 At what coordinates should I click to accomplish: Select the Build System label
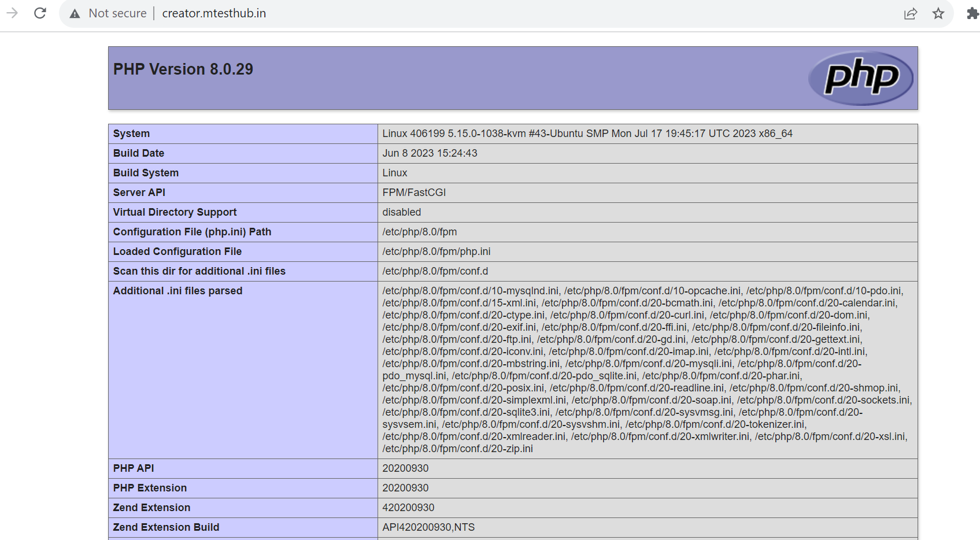point(146,173)
